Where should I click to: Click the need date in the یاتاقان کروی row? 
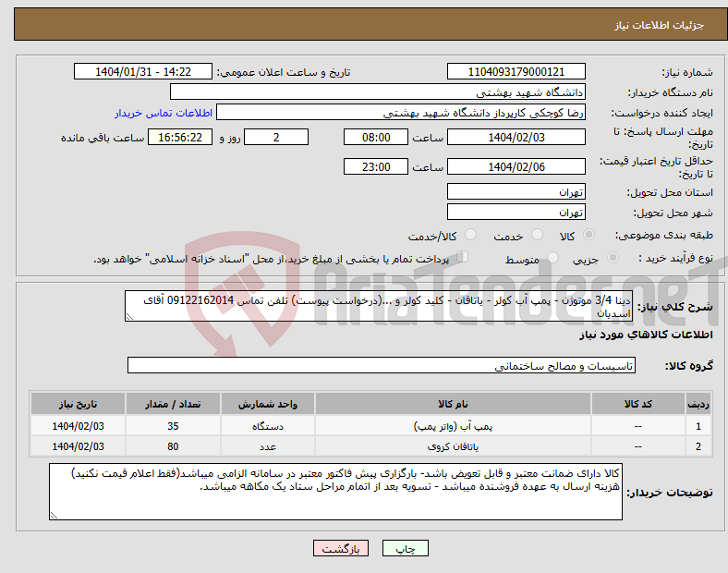click(78, 446)
